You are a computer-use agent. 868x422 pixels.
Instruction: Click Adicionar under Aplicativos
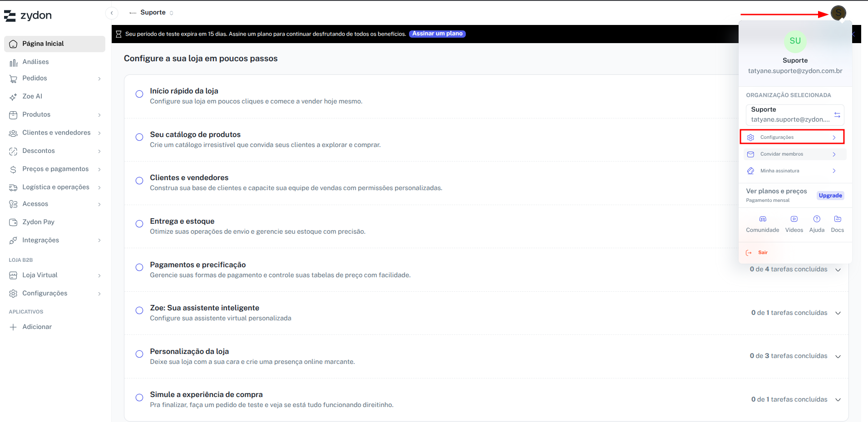coord(37,327)
